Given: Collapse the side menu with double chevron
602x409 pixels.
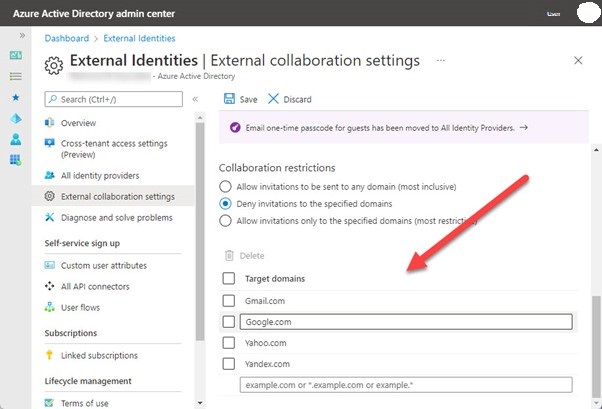Looking at the screenshot, I should coord(195,99).
